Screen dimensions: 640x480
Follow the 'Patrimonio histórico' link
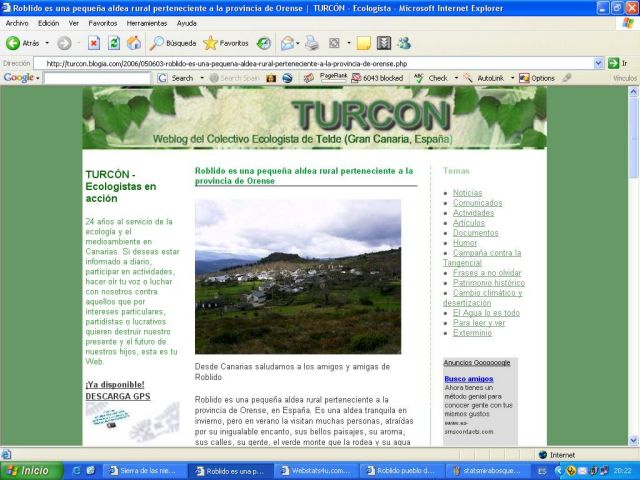(488, 283)
